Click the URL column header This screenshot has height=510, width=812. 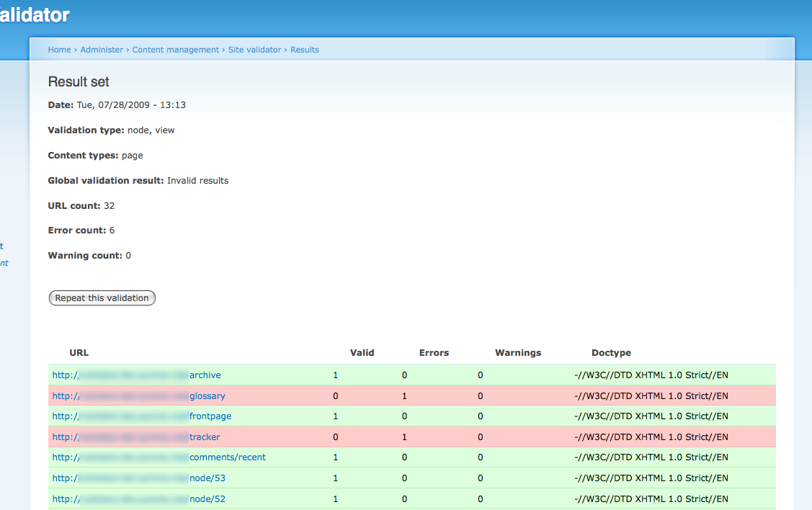point(79,352)
